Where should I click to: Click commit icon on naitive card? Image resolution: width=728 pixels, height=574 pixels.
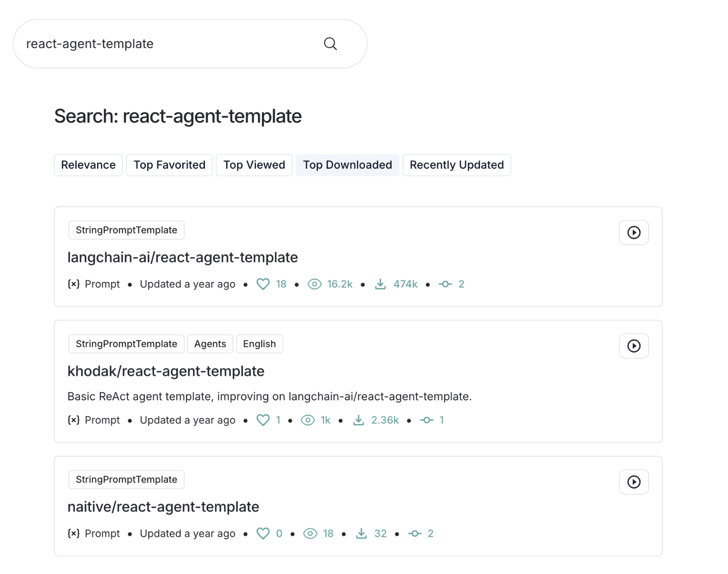pyautogui.click(x=415, y=534)
